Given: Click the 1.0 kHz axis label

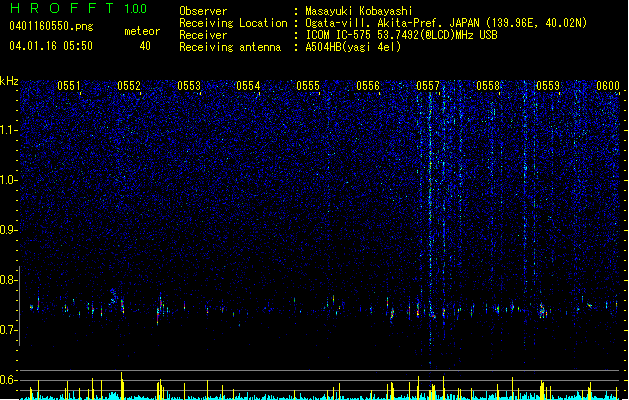Looking at the screenshot, I should 9,180.
